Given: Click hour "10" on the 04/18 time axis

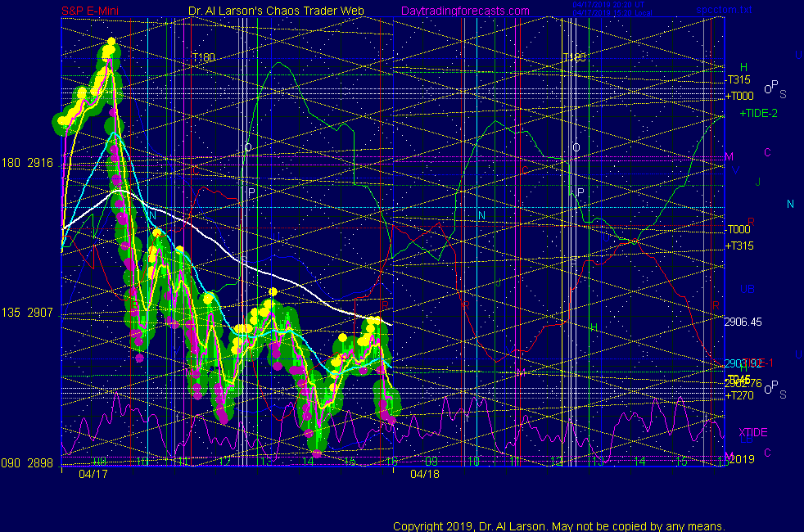Looking at the screenshot, I should click(x=473, y=462).
